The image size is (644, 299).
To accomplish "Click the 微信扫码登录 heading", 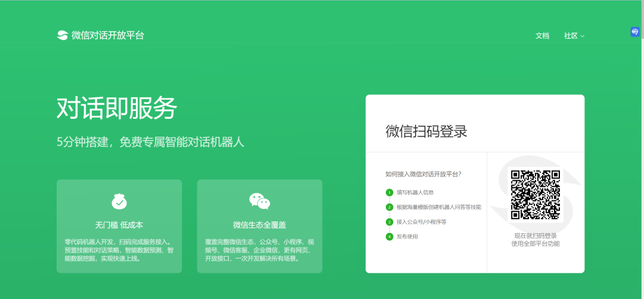I will click(426, 131).
